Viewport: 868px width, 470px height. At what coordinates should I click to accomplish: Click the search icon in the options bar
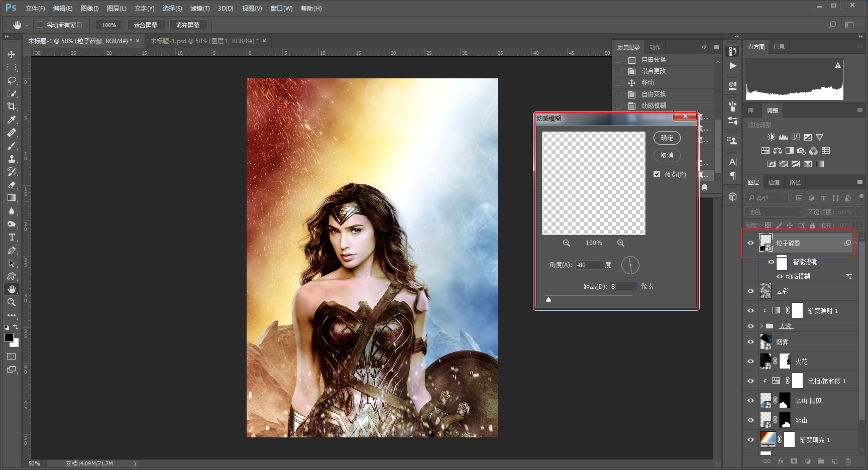coord(832,25)
